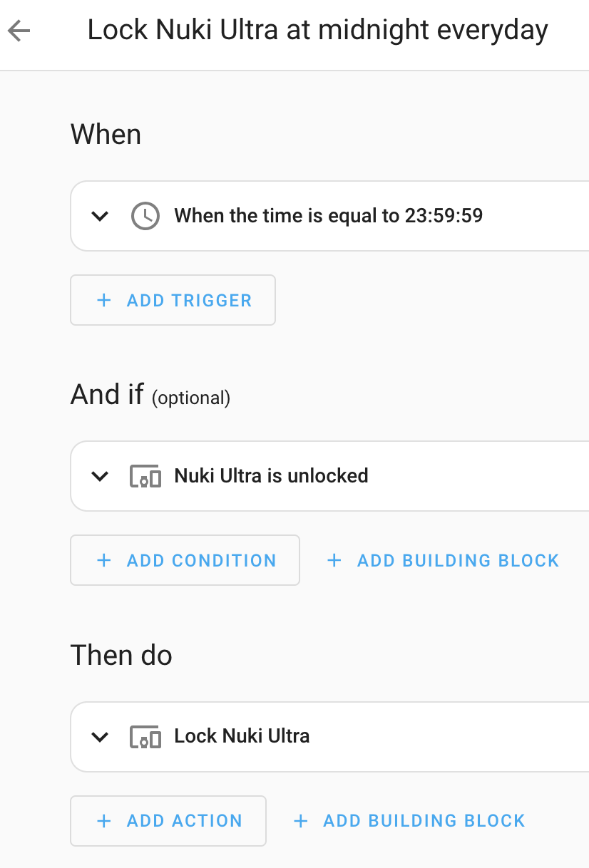Image resolution: width=589 pixels, height=868 pixels.
Task: Add building block under Then do section
Action: pyautogui.click(x=409, y=821)
